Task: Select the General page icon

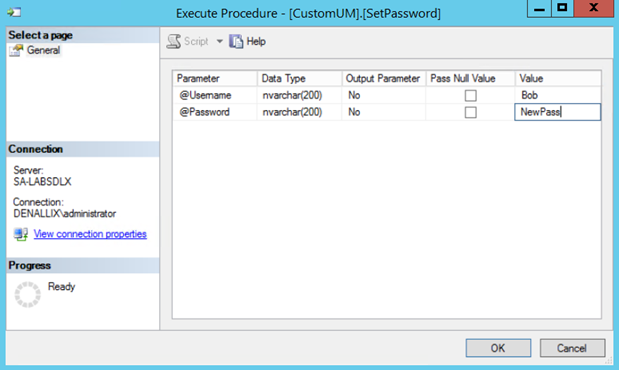Action: point(16,51)
